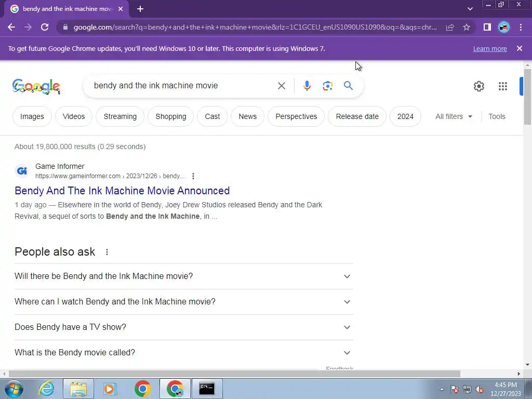The height and width of the screenshot is (399, 532).
Task: Open network status tray icon
Action: 467,390
